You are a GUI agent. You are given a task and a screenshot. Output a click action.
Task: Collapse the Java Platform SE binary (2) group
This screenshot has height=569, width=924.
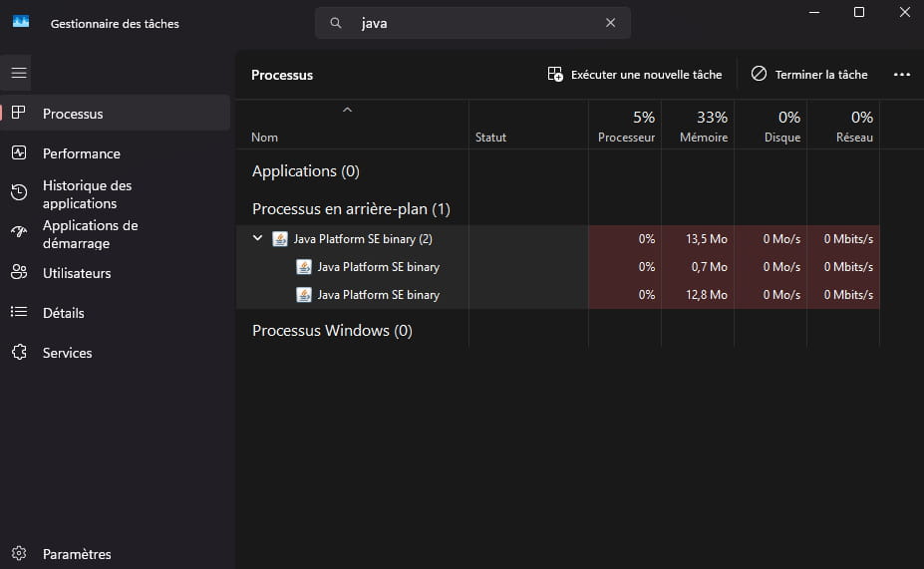(x=257, y=238)
